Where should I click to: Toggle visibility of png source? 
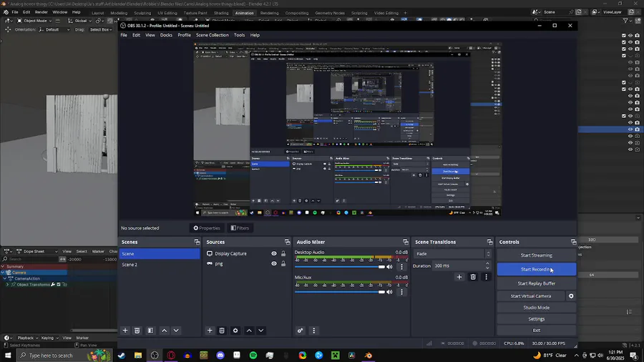tap(274, 263)
